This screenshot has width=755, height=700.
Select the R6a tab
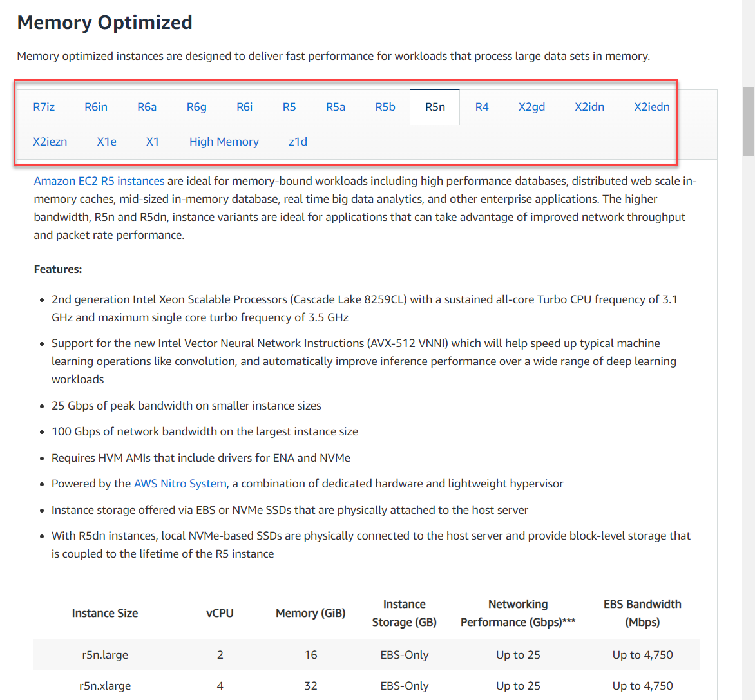point(147,107)
